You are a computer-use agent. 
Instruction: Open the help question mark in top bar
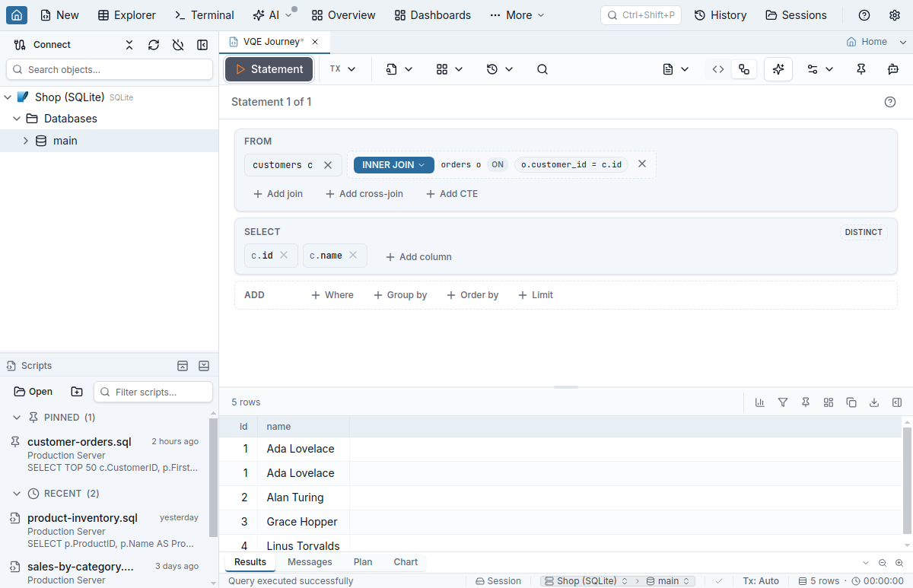864,15
